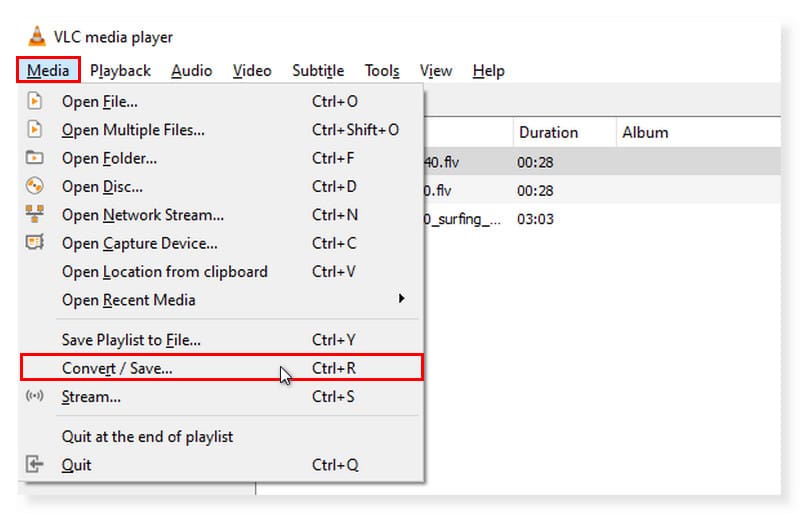
Task: Expand the Open Recent Media submenu arrow
Action: click(x=402, y=299)
